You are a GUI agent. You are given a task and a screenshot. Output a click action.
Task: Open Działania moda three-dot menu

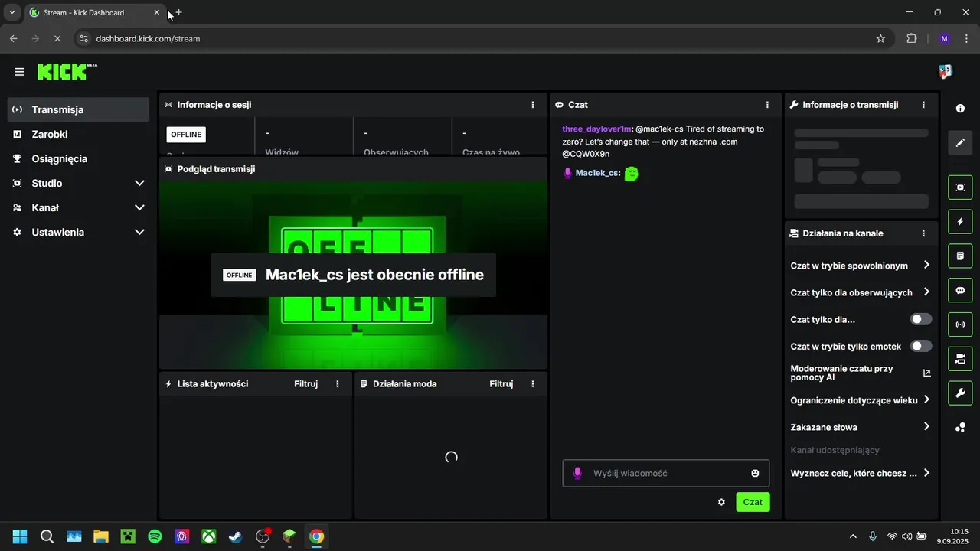533,384
